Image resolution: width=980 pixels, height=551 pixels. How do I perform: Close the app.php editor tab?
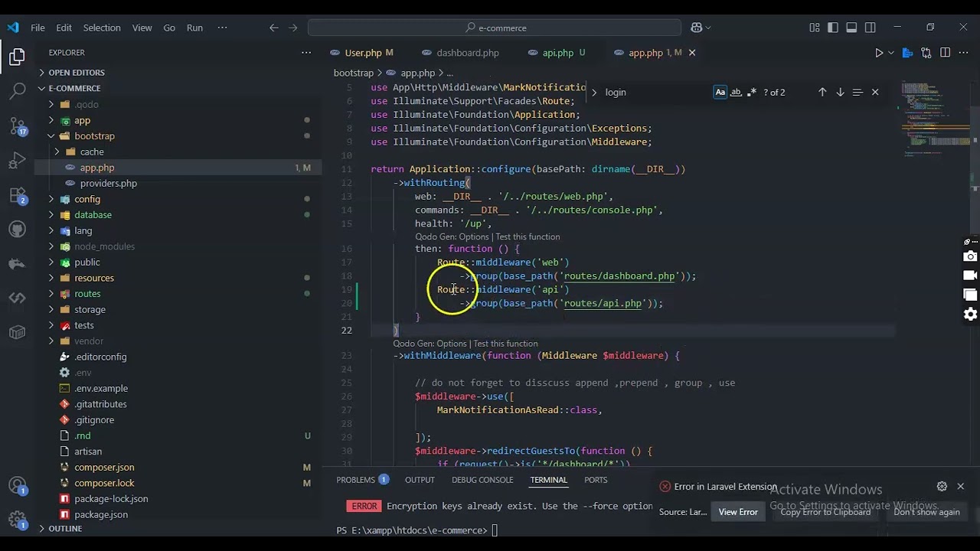click(x=692, y=53)
